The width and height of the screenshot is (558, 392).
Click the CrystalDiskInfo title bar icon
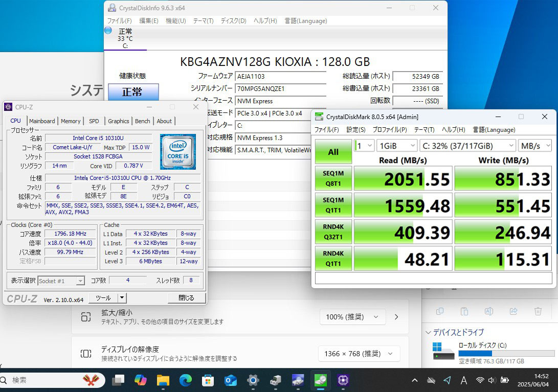pos(111,8)
